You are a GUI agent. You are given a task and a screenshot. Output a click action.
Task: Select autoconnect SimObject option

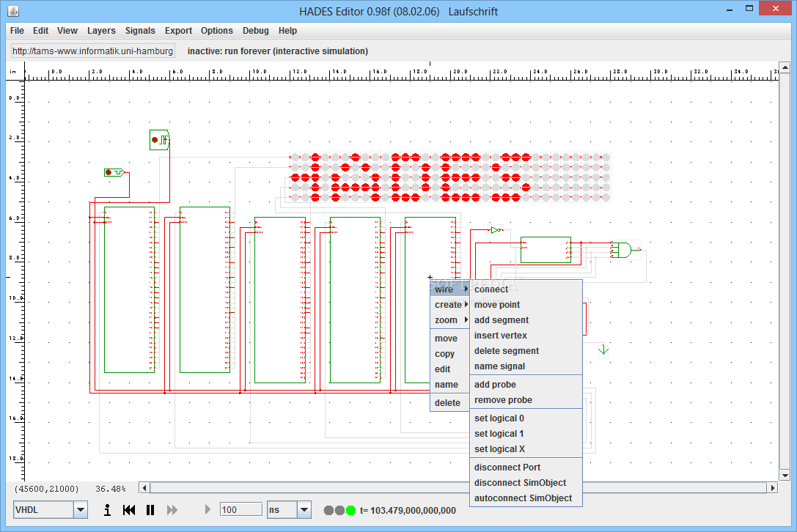pos(526,498)
